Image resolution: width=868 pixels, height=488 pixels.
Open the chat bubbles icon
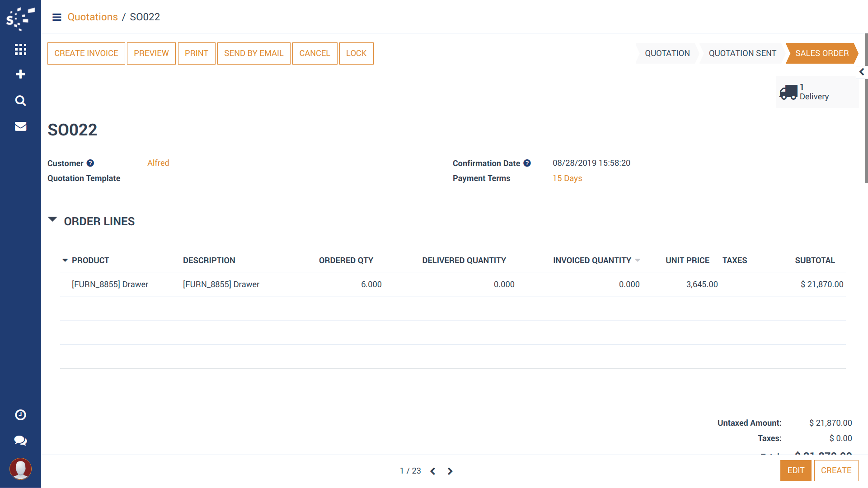click(20, 441)
